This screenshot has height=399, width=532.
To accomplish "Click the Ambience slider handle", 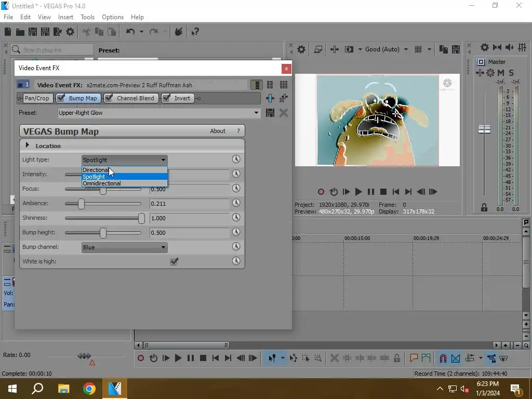I will (81, 204).
